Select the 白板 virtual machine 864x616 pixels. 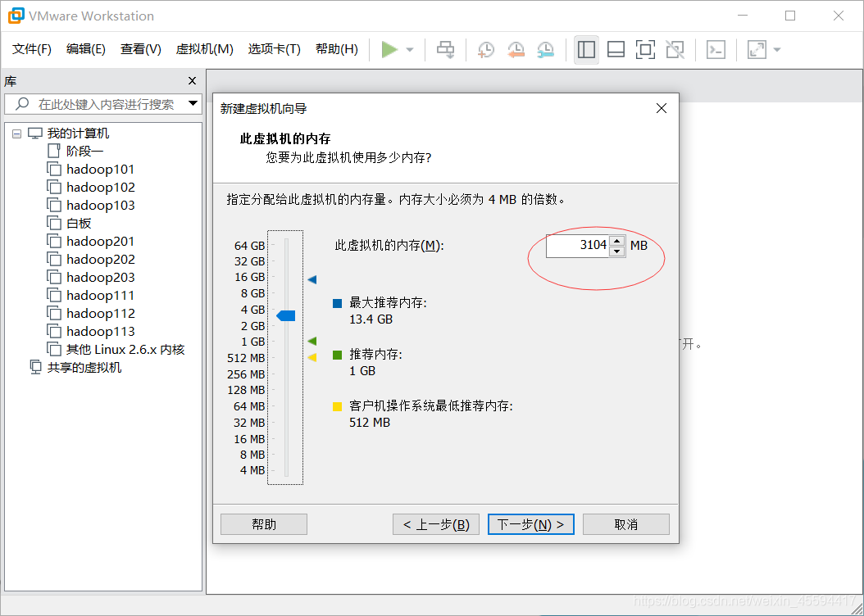pyautogui.click(x=79, y=223)
